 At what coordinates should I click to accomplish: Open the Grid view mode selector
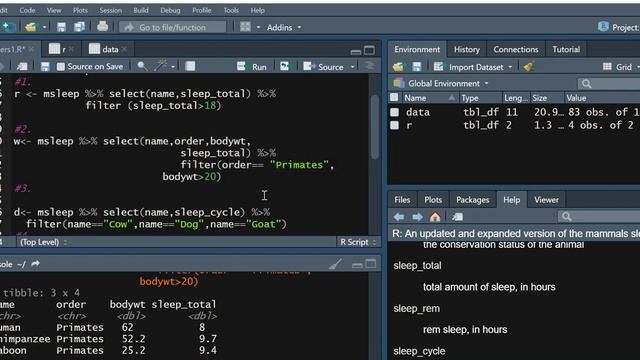tap(621, 67)
